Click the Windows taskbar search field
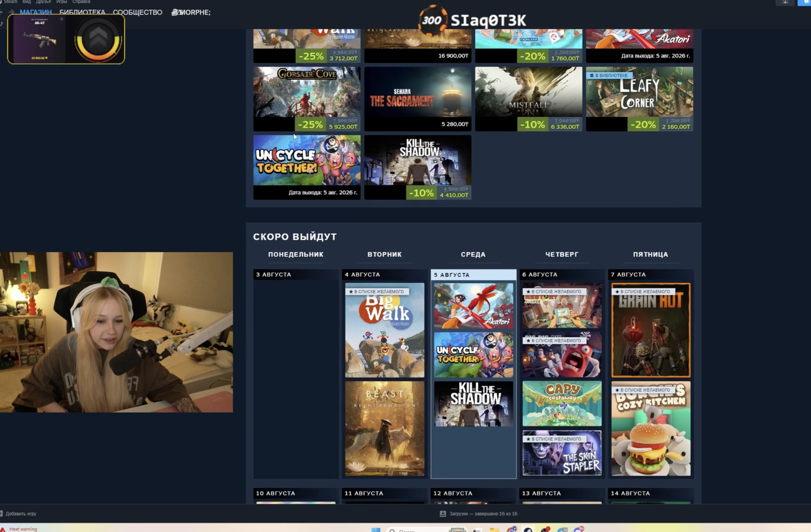The width and height of the screenshot is (811, 532). [x=426, y=530]
